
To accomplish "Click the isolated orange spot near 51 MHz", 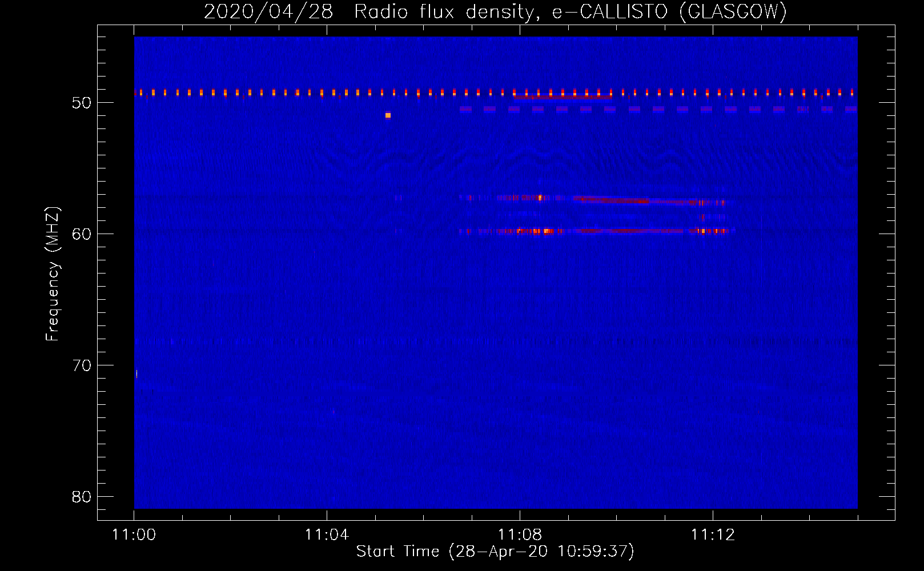I will pyautogui.click(x=388, y=115).
